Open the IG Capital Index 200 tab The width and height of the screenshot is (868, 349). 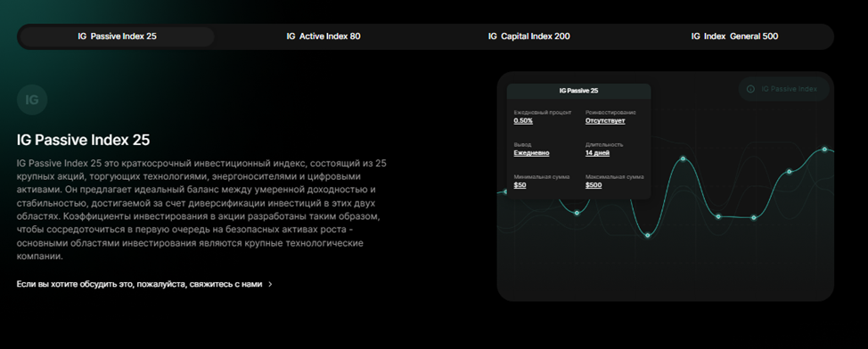528,37
